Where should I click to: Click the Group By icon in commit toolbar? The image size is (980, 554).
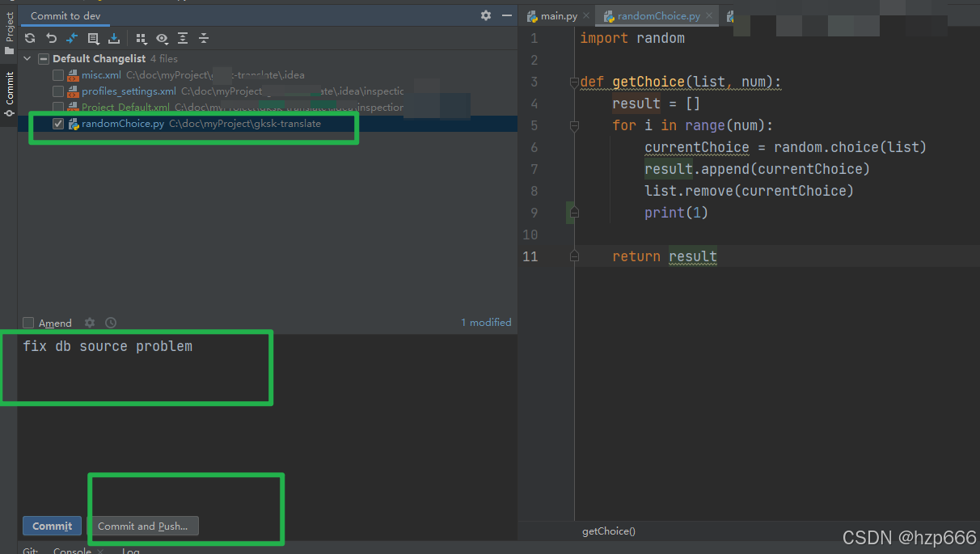click(142, 38)
